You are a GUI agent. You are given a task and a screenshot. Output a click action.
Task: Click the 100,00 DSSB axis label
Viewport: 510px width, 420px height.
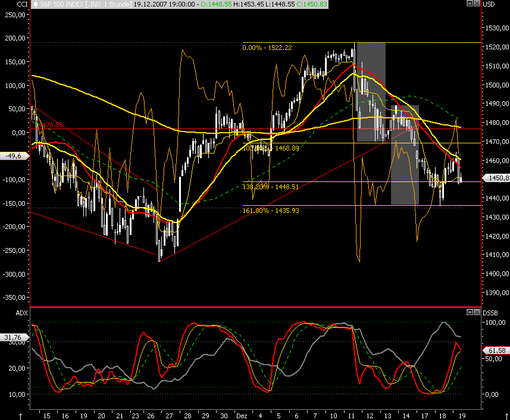(496, 322)
